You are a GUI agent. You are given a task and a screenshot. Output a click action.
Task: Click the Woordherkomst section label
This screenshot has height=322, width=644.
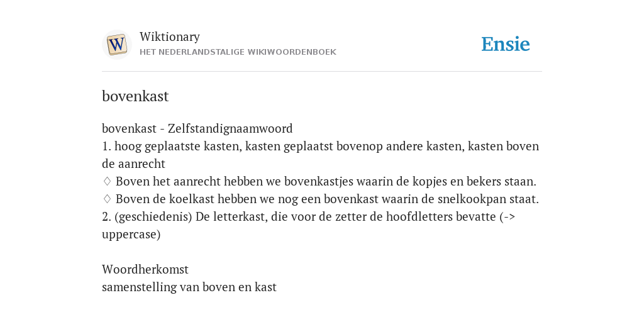(145, 269)
